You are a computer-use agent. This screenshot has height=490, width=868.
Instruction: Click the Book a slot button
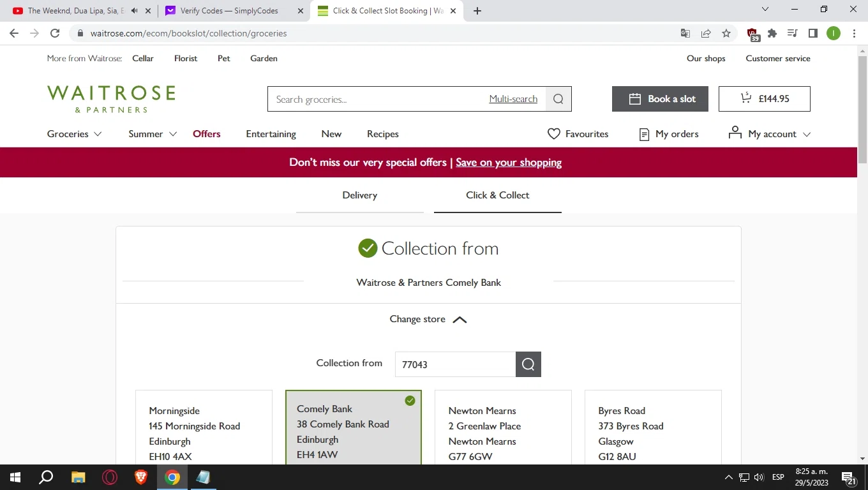660,99
